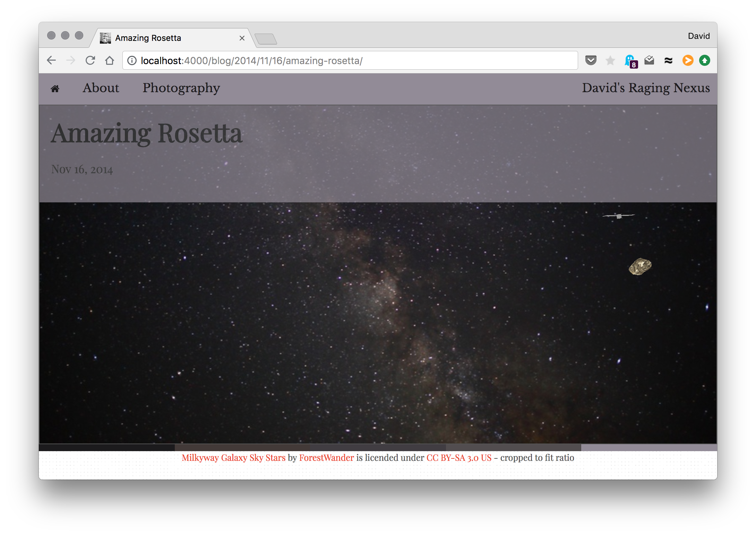Click the home icon in site navbar

[x=55, y=89]
